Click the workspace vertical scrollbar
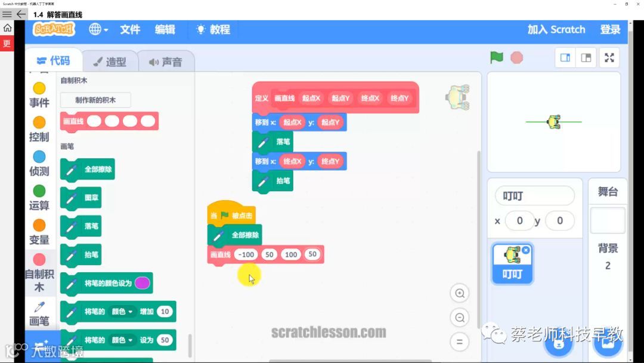This screenshot has width=644, height=363. pos(478,238)
